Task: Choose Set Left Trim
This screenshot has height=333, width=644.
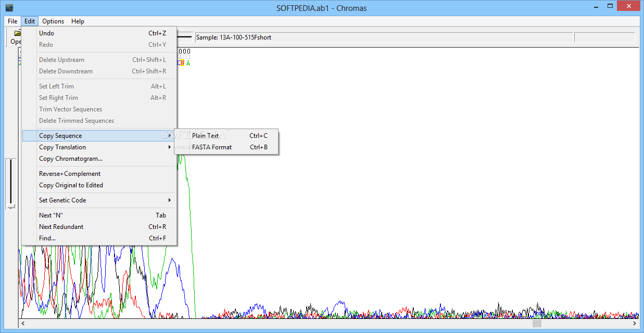Action: pos(99,86)
